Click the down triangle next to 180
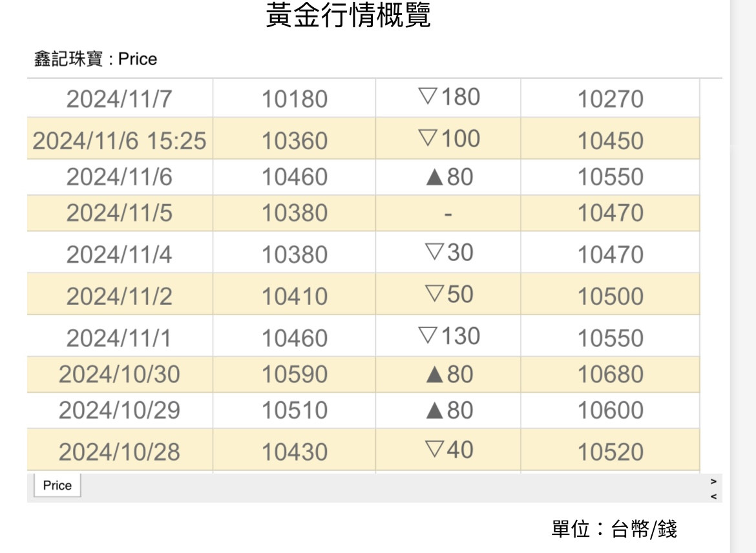 [428, 97]
